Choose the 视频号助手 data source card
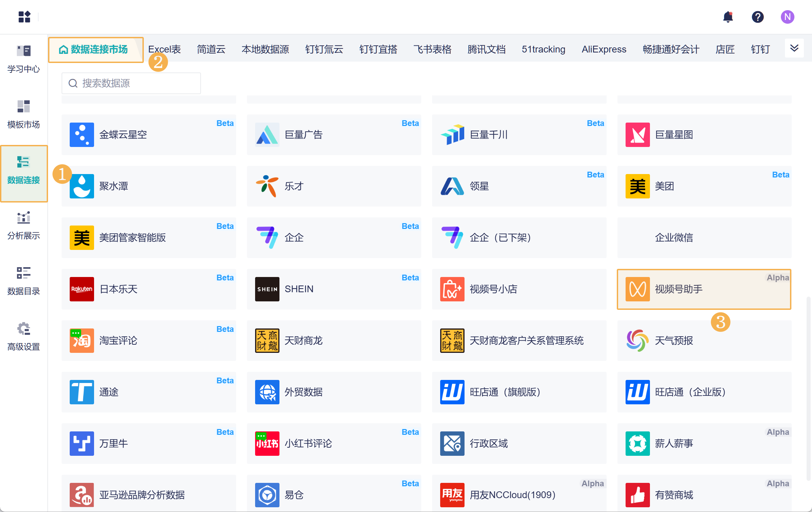Screen dimensions: 812x512 [704, 289]
